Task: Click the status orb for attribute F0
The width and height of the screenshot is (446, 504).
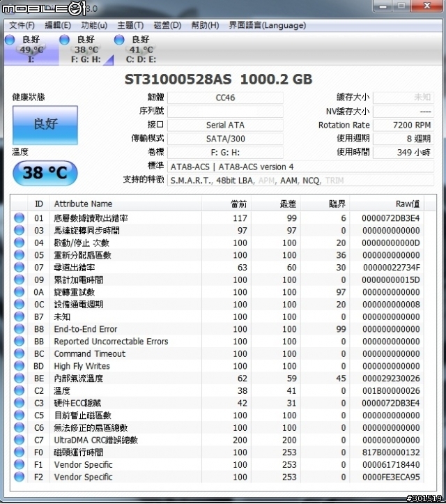Action: coord(20,452)
